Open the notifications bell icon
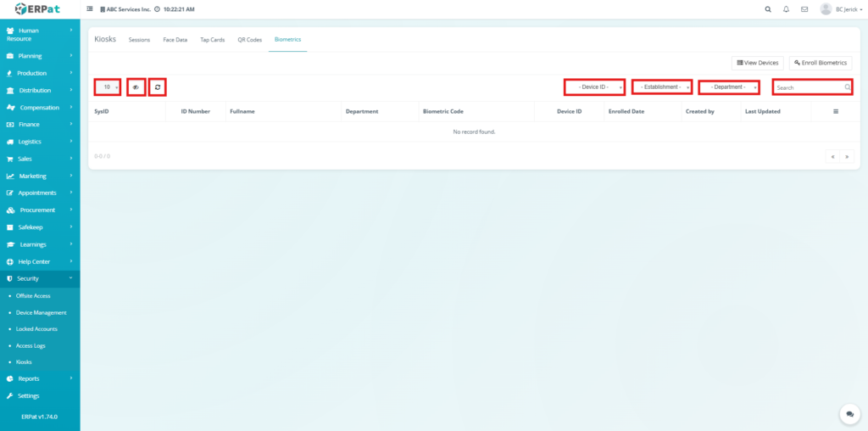Screen dimensions: 868x431 (787, 9)
